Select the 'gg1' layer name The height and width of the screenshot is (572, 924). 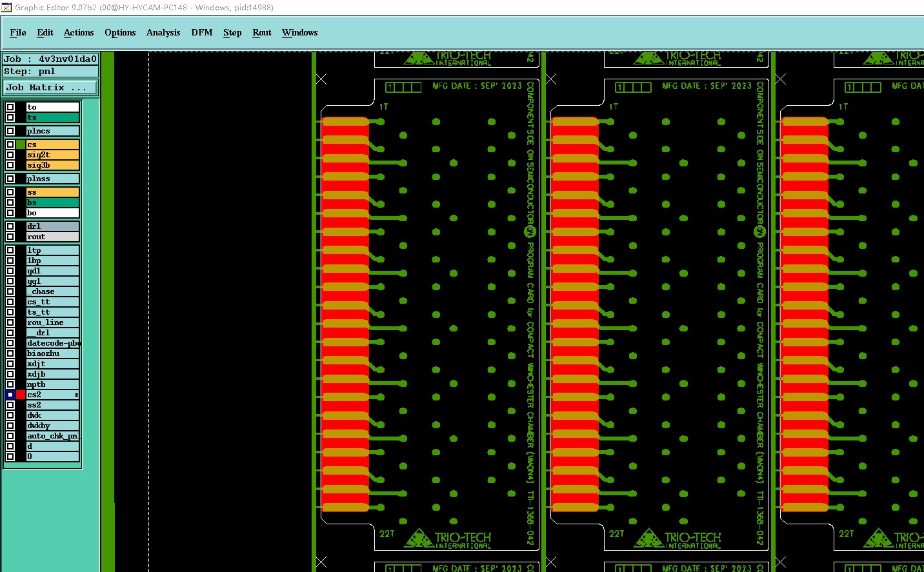53,281
